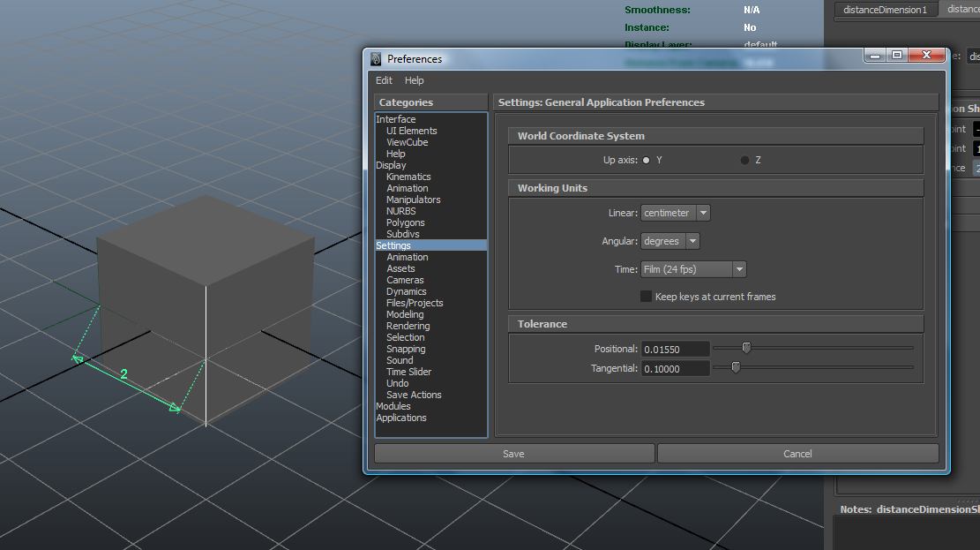Enable Keep keys at current frames
The width and height of the screenshot is (980, 550).
(645, 296)
